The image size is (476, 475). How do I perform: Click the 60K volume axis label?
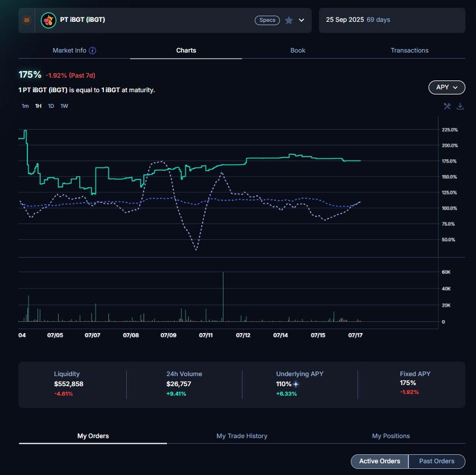click(446, 272)
